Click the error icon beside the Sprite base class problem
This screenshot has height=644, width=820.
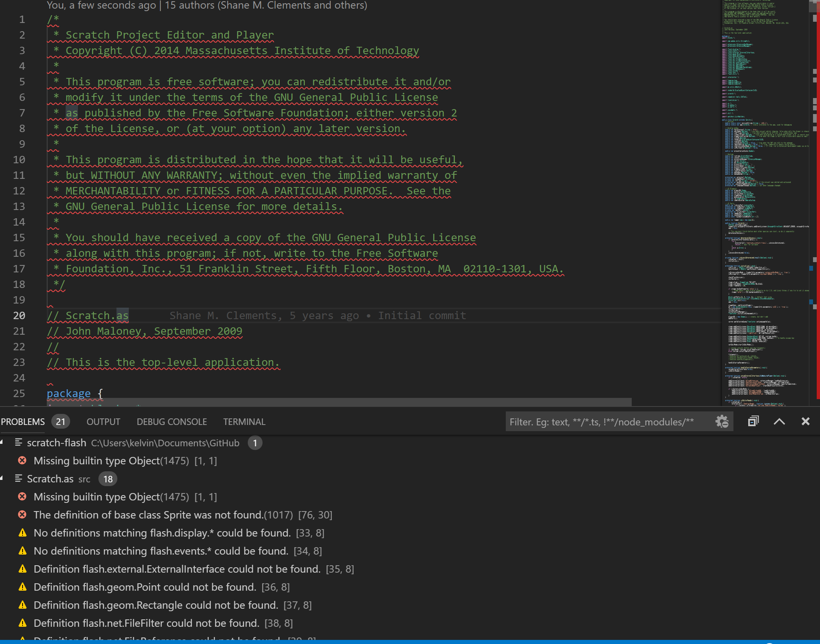pos(23,515)
